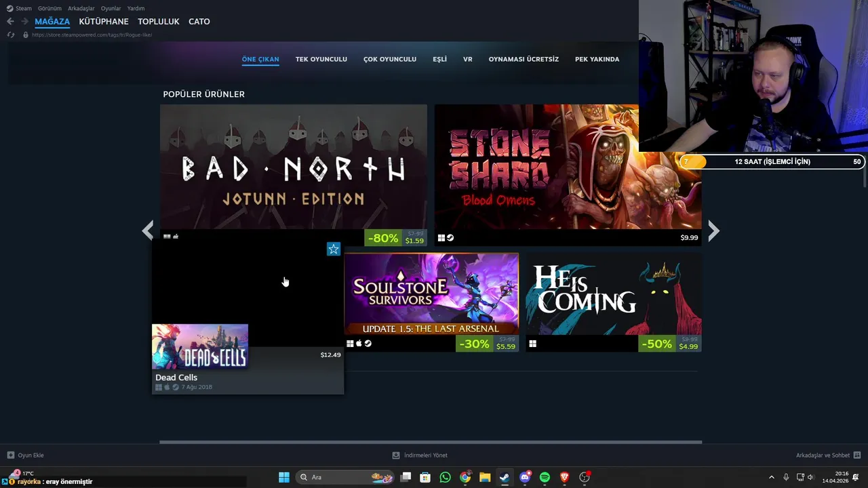Viewport: 868px width, 488px height.
Task: Open the Dead Cells small thumbnail
Action: (x=200, y=346)
